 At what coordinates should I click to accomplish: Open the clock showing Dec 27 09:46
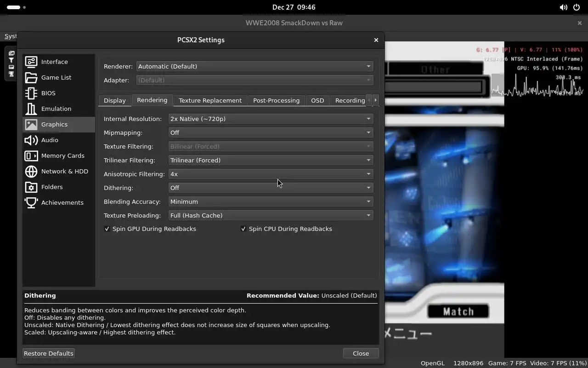(294, 7)
